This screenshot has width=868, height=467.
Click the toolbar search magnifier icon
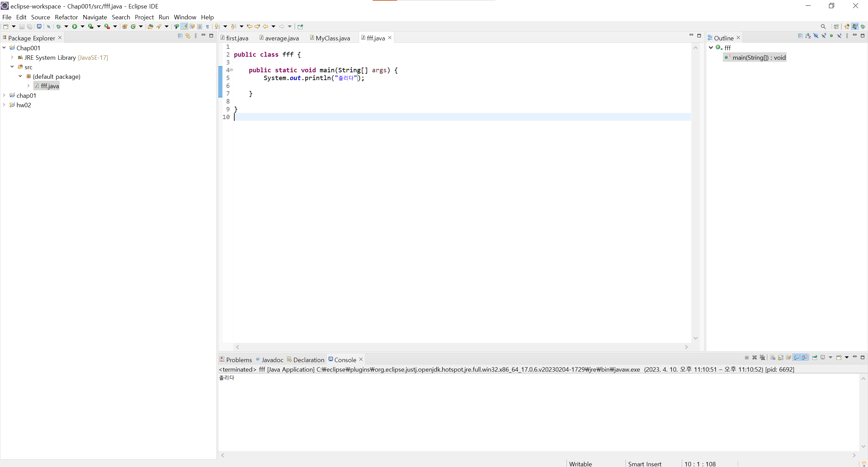pyautogui.click(x=823, y=26)
